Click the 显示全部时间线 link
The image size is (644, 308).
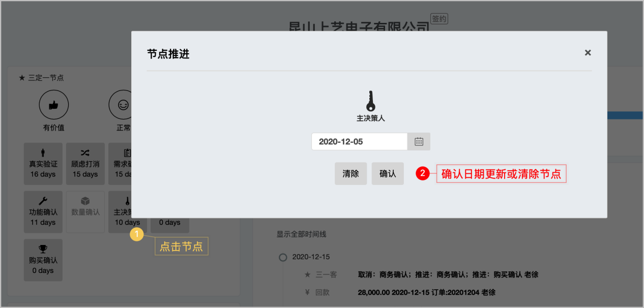tap(301, 234)
